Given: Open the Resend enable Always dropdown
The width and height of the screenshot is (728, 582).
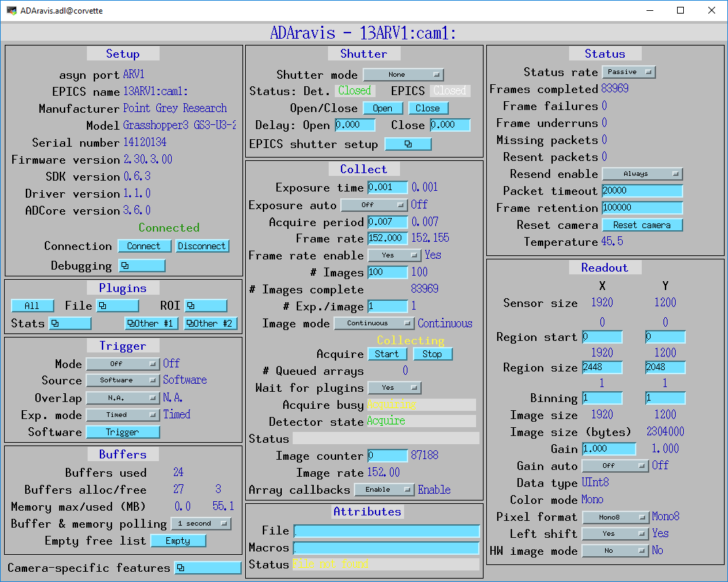Looking at the screenshot, I should pos(642,174).
